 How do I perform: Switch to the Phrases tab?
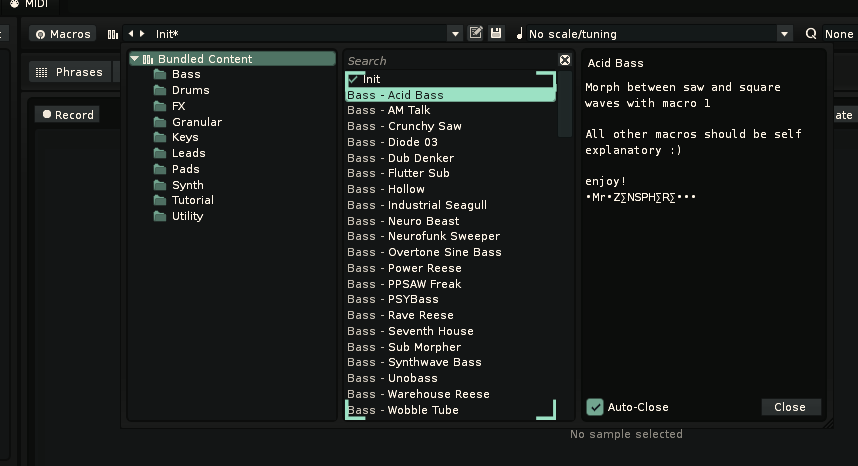click(x=70, y=72)
